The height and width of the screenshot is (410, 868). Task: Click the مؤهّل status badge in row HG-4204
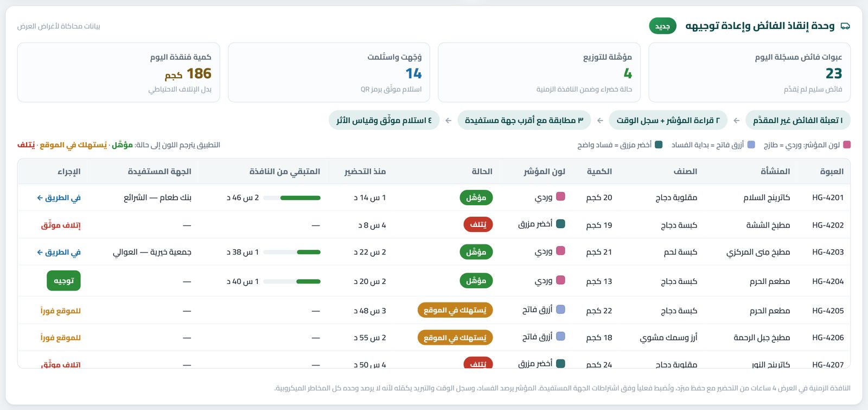pyautogui.click(x=476, y=281)
